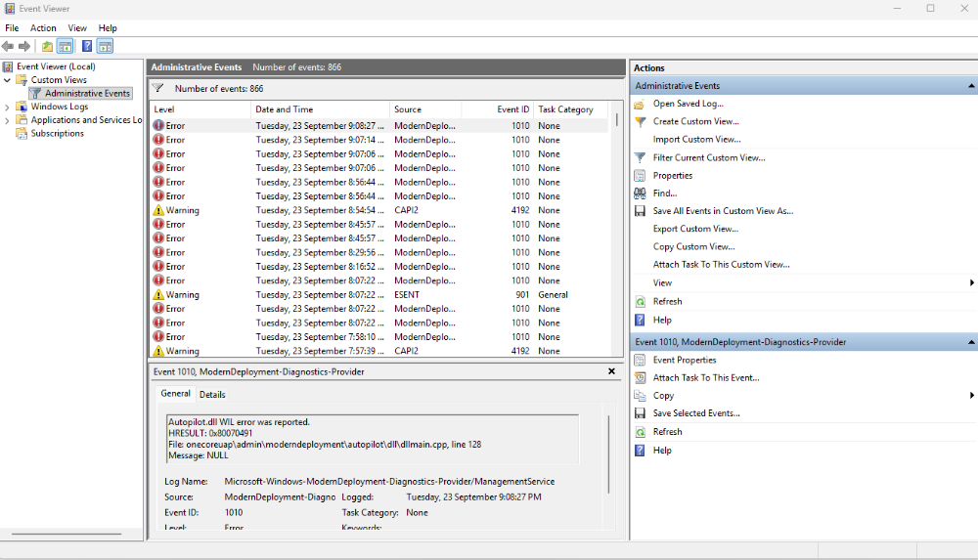This screenshot has height=560, width=978.
Task: Open the View submenu arrow in Actions
Action: pyautogui.click(x=972, y=283)
